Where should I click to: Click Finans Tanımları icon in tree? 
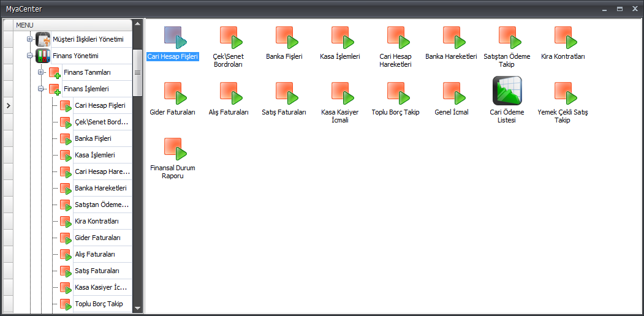tap(55, 73)
